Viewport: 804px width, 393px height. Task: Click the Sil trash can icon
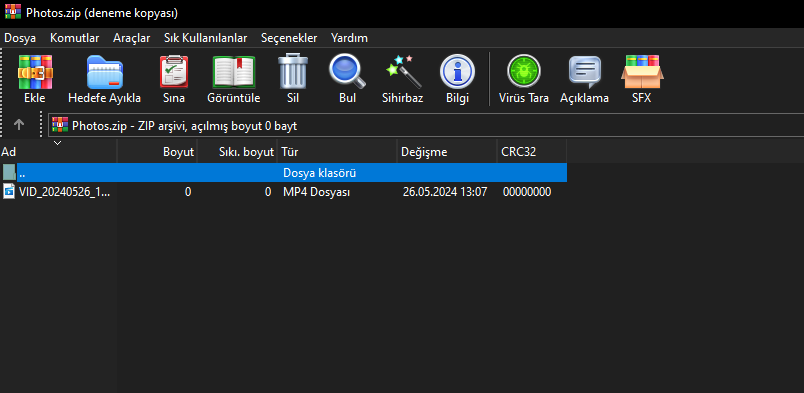[293, 72]
